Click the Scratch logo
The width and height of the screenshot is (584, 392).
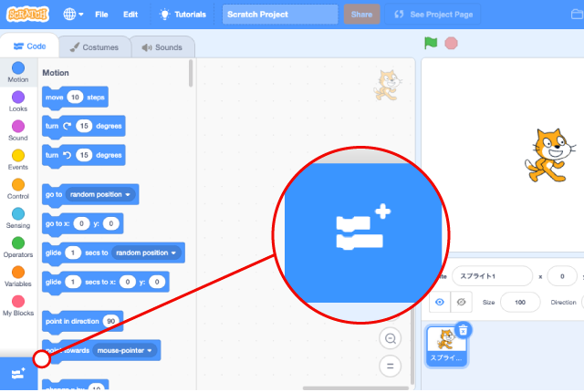coord(28,15)
